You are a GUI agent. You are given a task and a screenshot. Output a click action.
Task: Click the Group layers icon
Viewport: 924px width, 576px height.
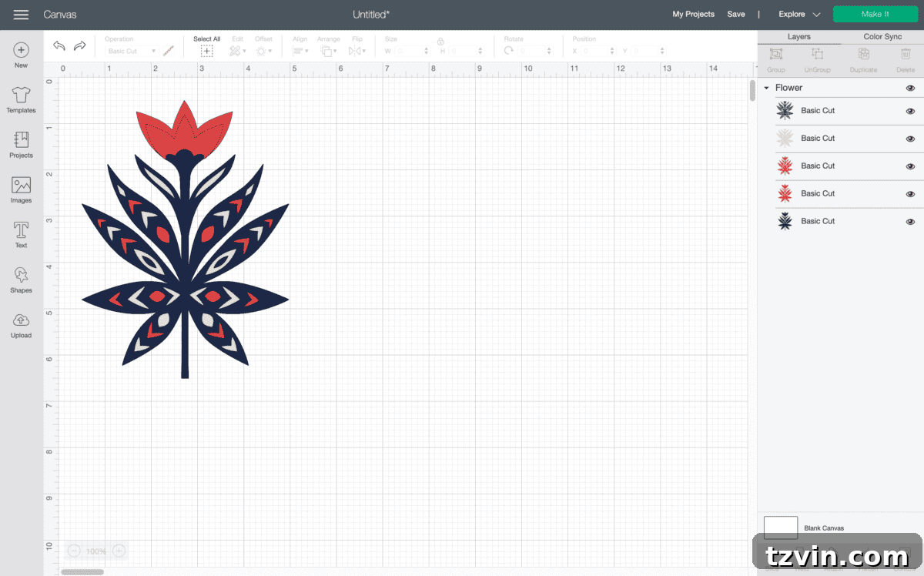776,54
